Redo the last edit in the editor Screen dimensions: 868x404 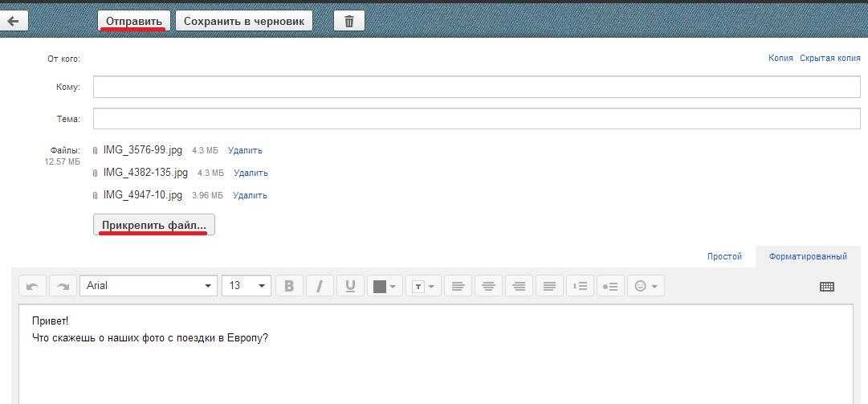point(63,286)
